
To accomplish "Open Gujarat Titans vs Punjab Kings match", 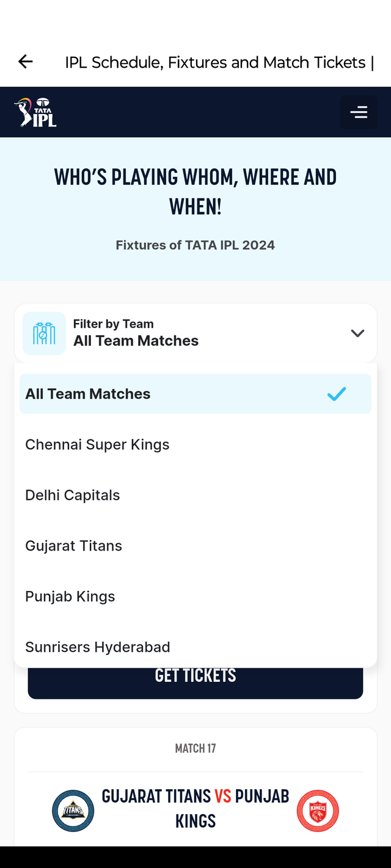I will pyautogui.click(x=195, y=808).
